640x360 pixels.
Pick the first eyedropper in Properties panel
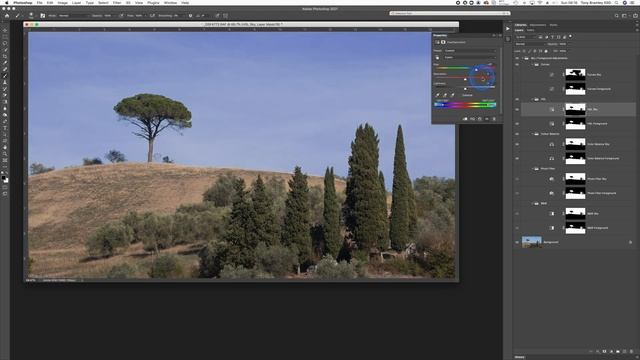pos(438,95)
